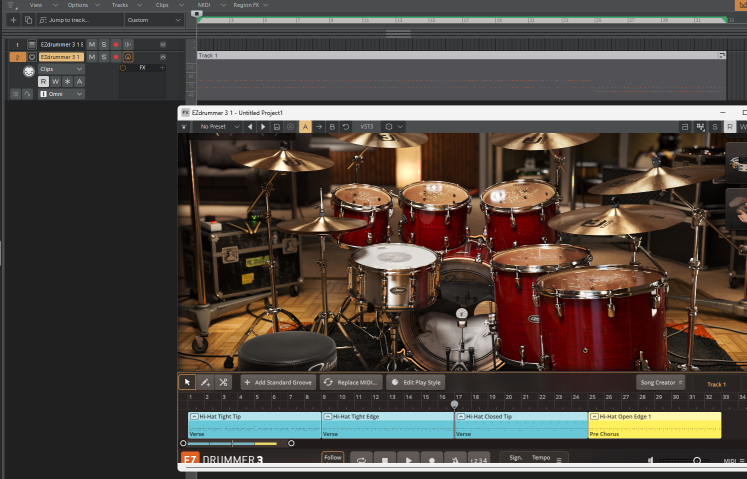This screenshot has width=747, height=479.
Task: Click the pin icon in plugin toolbar
Action: (183, 127)
